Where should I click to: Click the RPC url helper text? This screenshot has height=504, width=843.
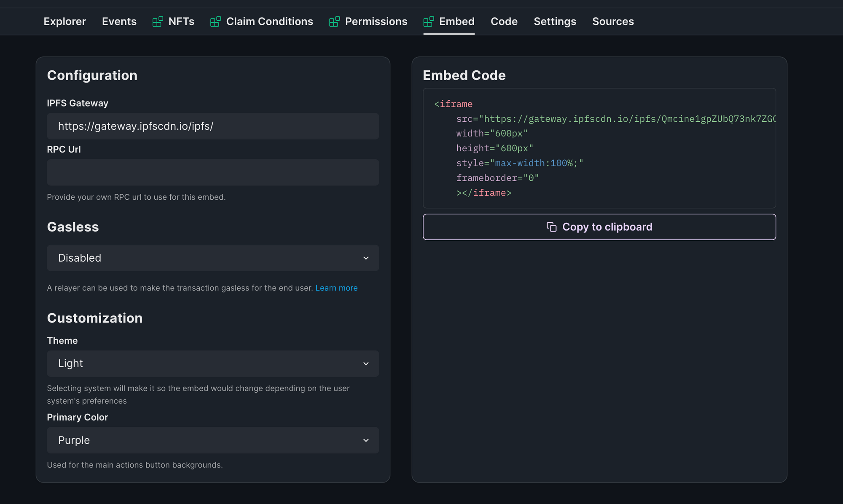tap(136, 197)
